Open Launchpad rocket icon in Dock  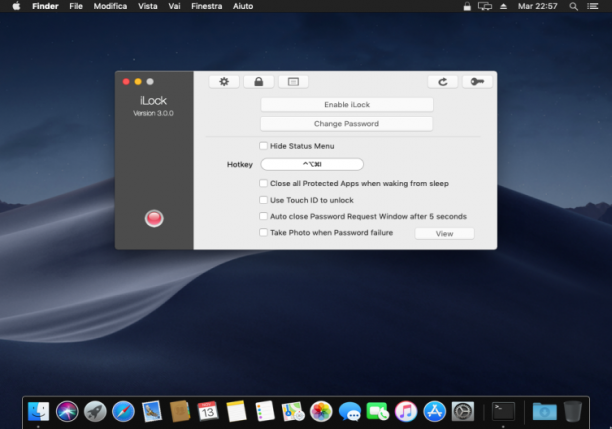tap(95, 411)
